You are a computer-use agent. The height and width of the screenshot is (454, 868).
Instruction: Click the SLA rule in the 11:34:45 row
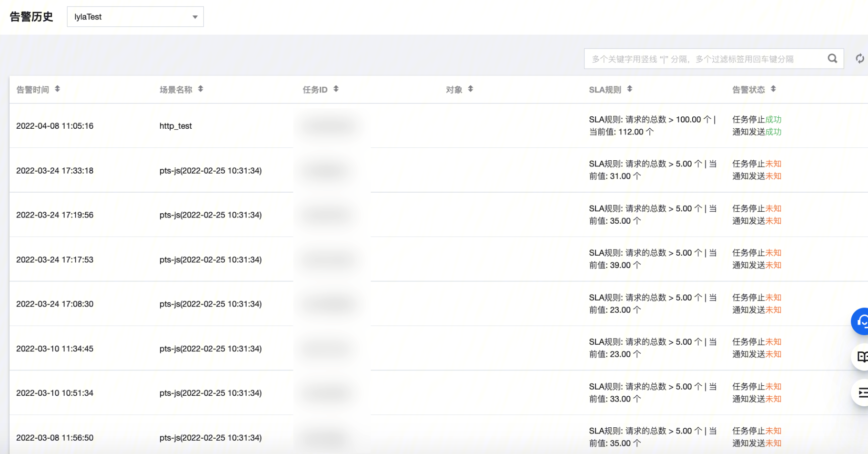[653, 348]
